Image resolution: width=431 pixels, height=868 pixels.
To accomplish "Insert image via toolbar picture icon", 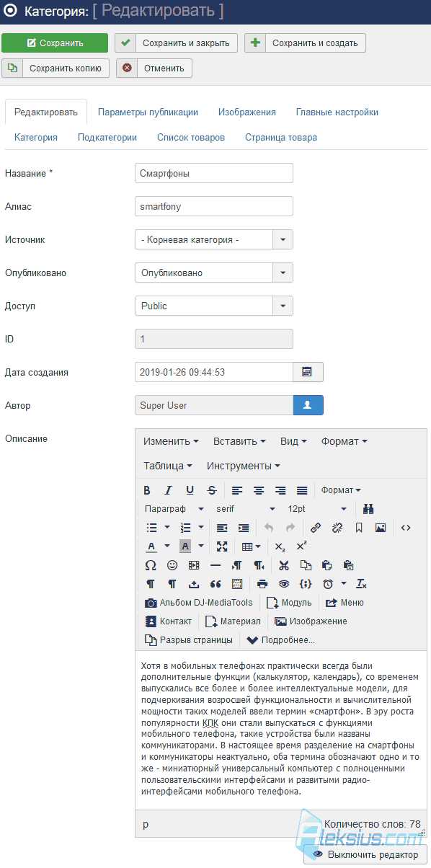I will coord(380,528).
